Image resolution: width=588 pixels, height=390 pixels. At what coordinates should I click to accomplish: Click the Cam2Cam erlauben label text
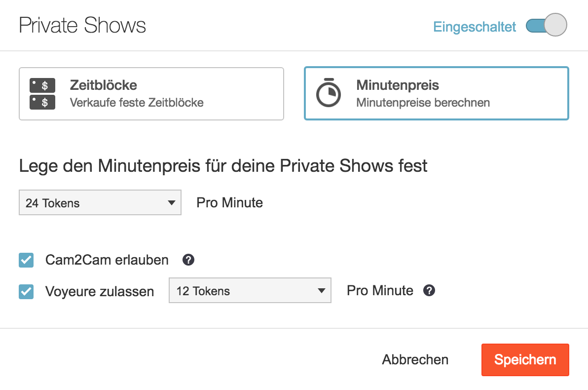(107, 260)
